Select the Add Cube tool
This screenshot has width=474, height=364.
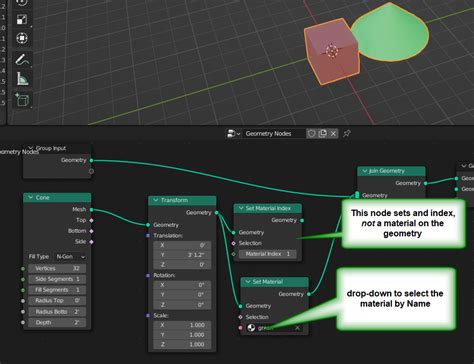(x=22, y=100)
